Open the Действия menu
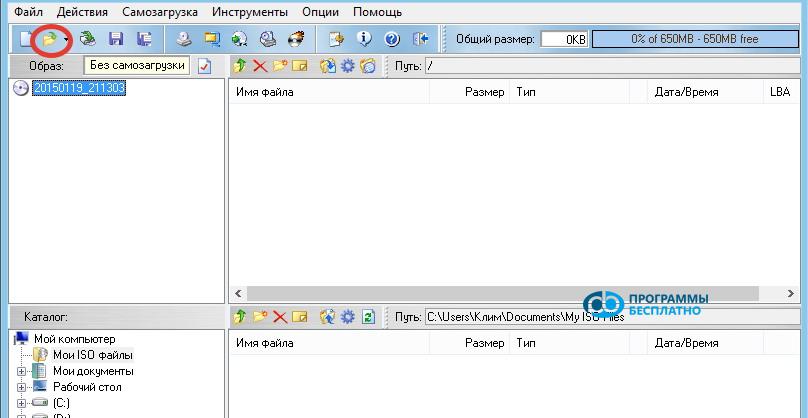Viewport: 808px width, 418px height. (x=82, y=11)
